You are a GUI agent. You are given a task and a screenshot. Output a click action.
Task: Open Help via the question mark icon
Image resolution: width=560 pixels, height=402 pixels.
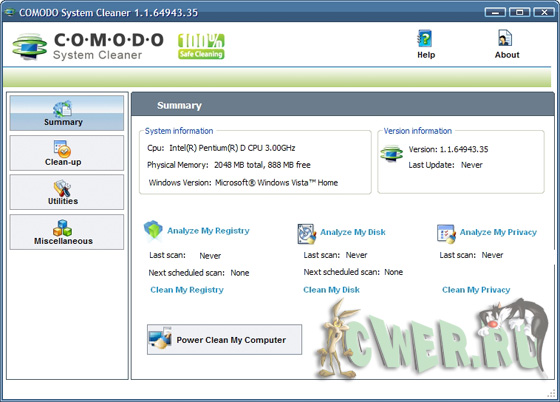[x=425, y=39]
